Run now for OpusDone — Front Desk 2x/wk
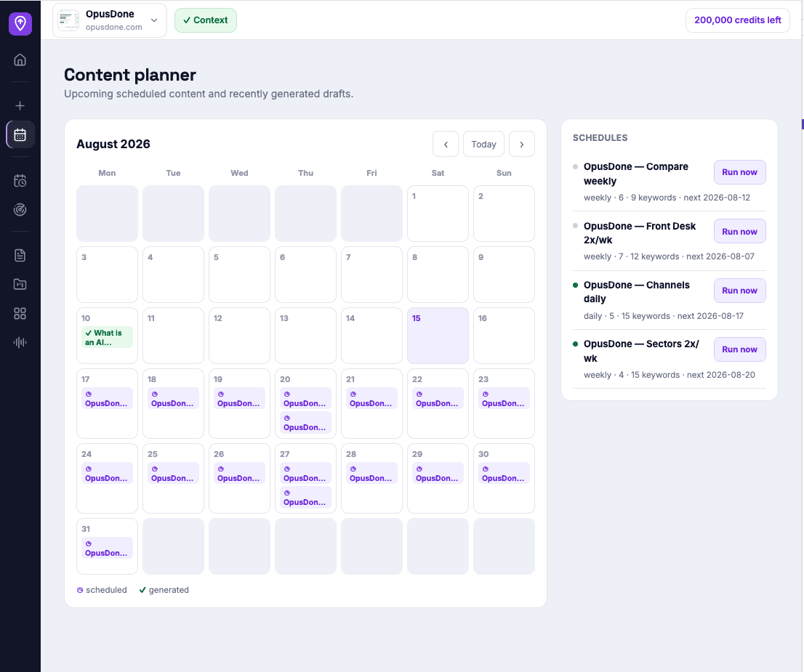 click(739, 232)
